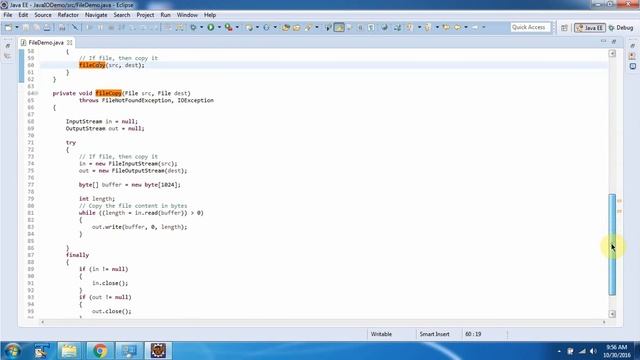
Task: Open the Forward history dropdown arrow
Action: [484, 27]
